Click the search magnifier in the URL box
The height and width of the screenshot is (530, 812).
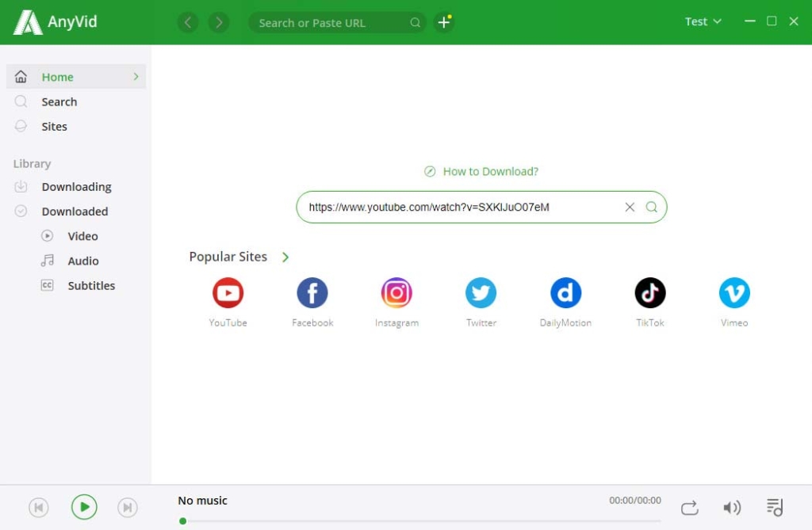pos(652,208)
